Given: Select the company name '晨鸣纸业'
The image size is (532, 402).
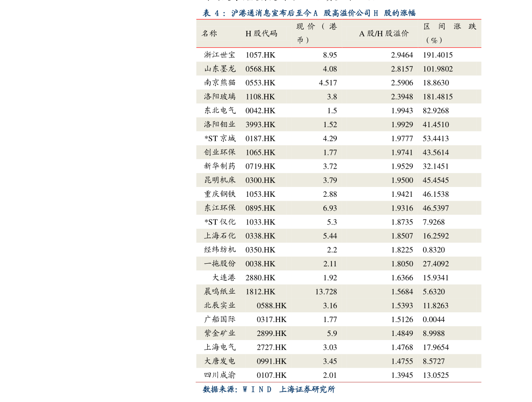Looking at the screenshot, I should [x=219, y=291].
